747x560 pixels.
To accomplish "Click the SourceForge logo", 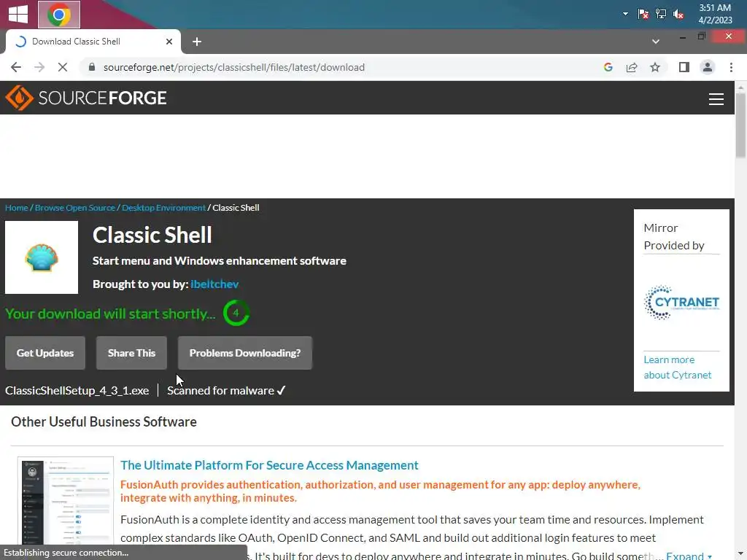I will coord(86,98).
